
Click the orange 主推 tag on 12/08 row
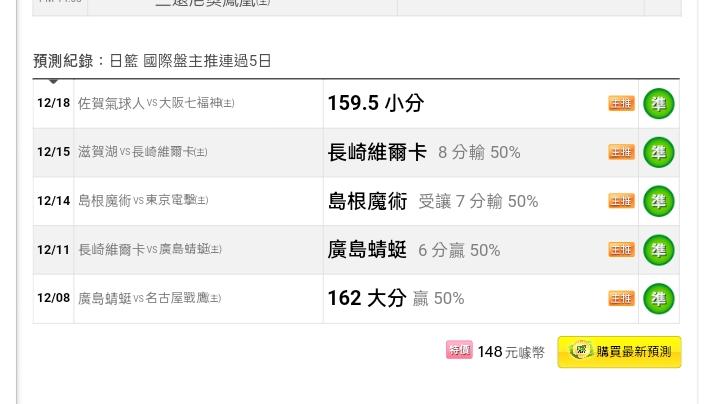click(x=621, y=298)
